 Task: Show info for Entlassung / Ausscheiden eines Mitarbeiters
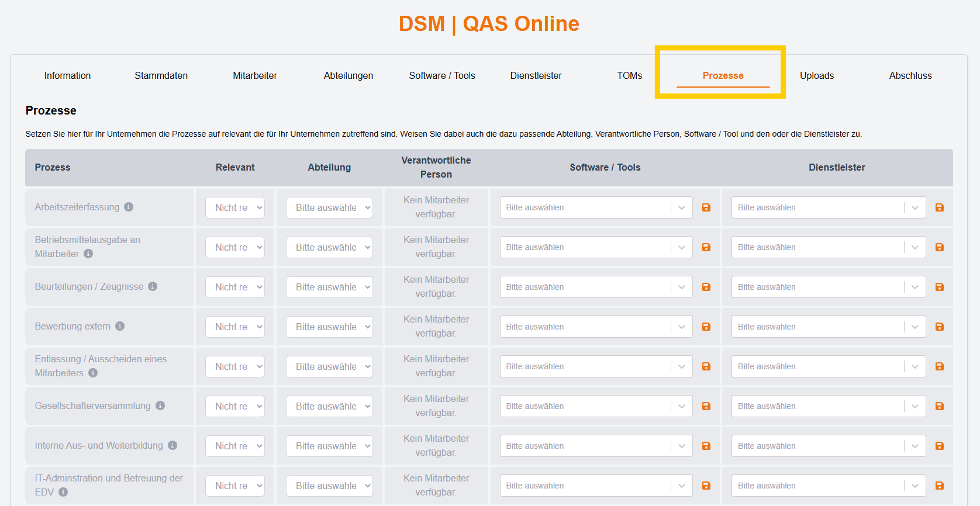pos(93,373)
